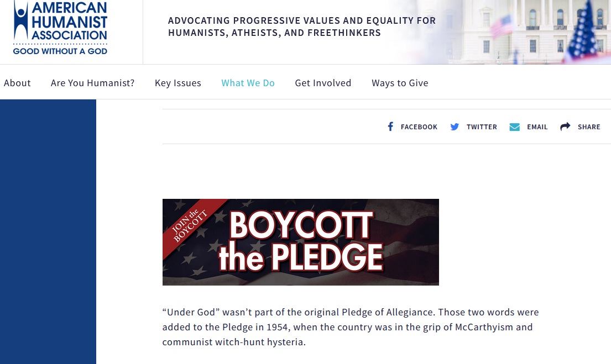611x364 pixels.
Task: Click the Email envelope icon
Action: click(x=515, y=127)
